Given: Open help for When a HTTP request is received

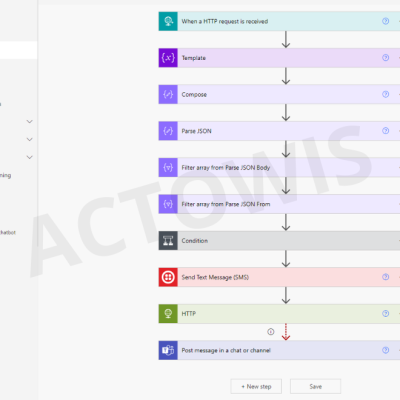Looking at the screenshot, I should tap(385, 21).
